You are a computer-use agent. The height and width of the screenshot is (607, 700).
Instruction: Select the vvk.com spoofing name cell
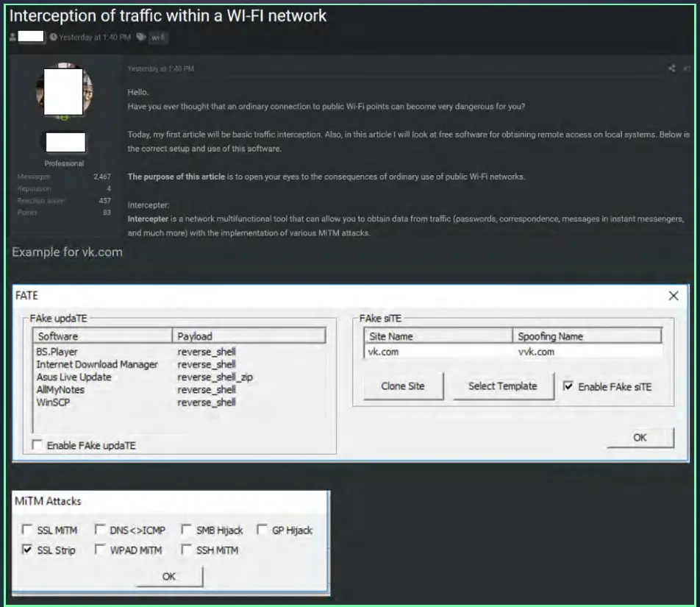536,352
